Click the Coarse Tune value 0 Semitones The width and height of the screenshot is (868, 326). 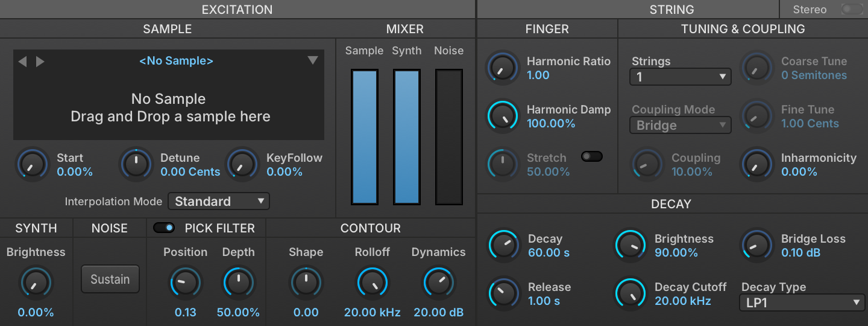[x=814, y=75]
